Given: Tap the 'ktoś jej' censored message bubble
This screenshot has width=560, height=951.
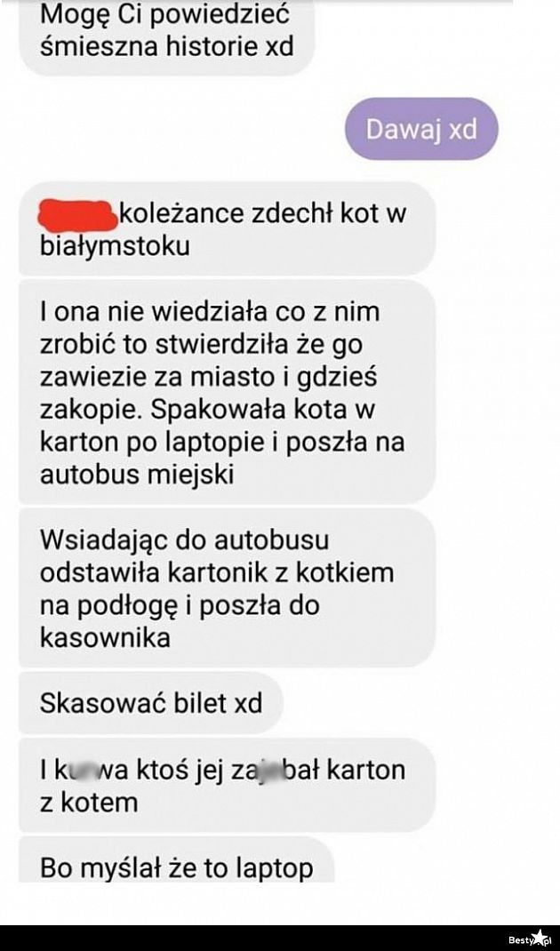Looking at the screenshot, I should tap(227, 786).
